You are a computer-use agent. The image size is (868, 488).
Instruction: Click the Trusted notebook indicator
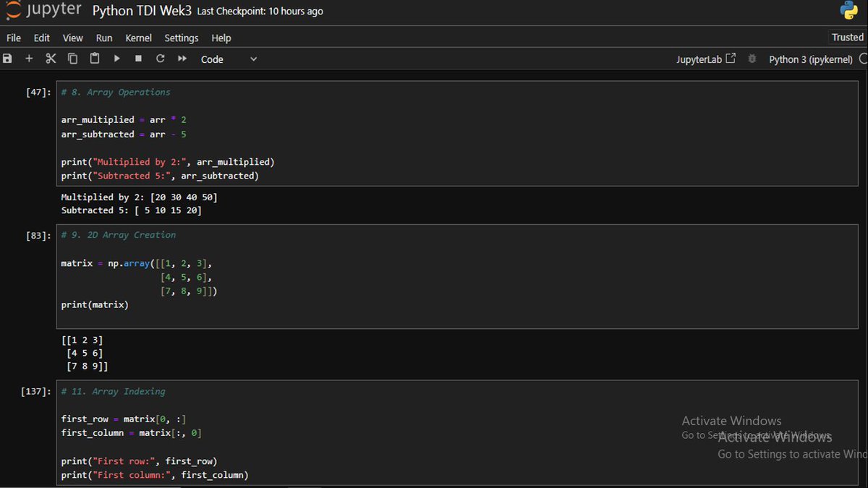[847, 38]
